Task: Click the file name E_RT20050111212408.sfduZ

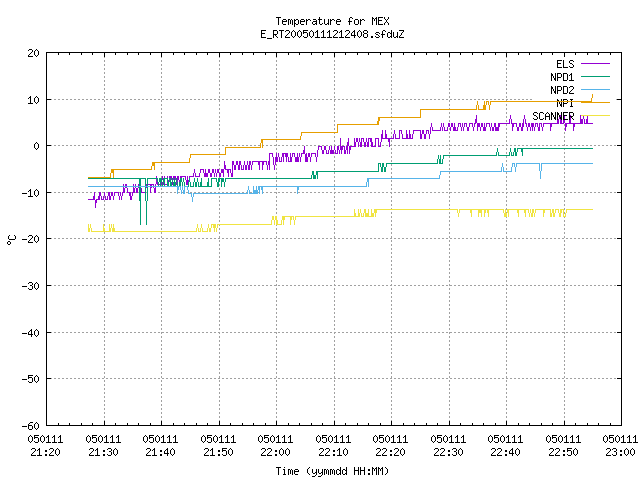Action: 332,34
